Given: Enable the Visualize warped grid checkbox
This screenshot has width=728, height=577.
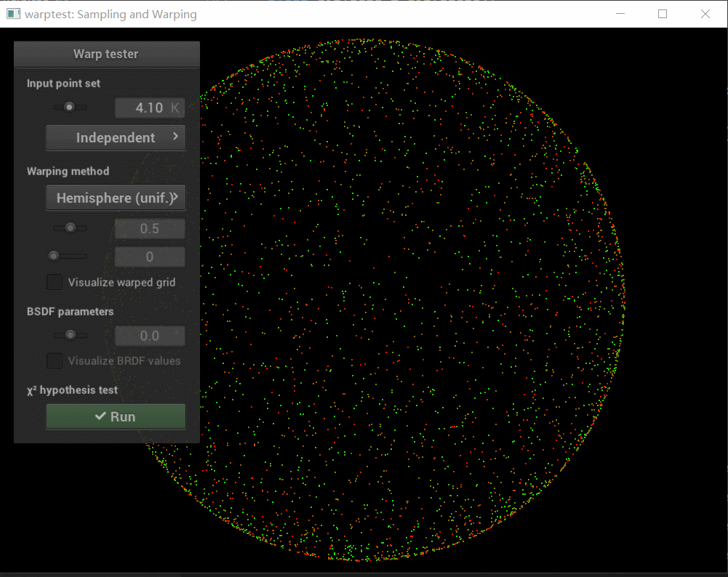Looking at the screenshot, I should [x=55, y=282].
